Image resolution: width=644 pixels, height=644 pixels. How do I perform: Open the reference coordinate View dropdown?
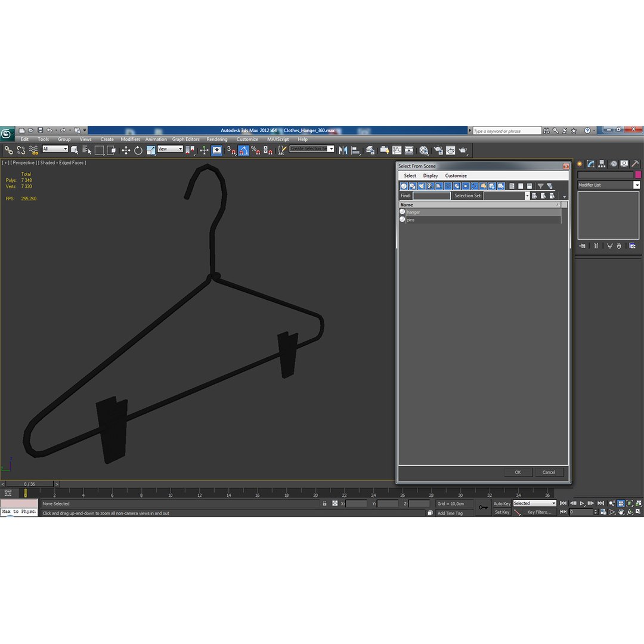click(x=169, y=149)
